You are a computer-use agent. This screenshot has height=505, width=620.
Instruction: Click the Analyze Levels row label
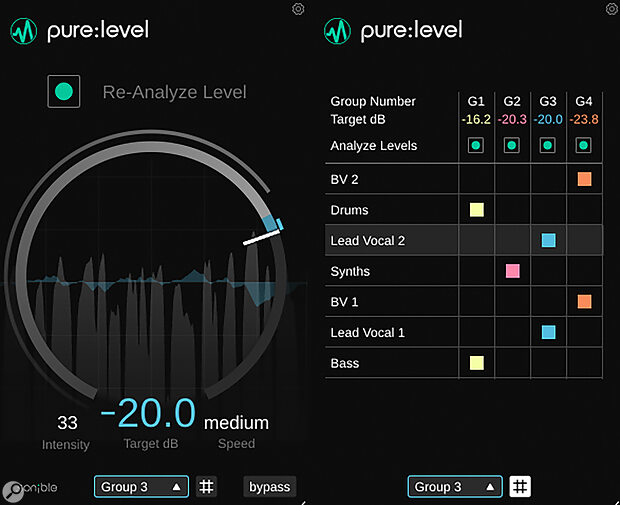[x=374, y=146]
